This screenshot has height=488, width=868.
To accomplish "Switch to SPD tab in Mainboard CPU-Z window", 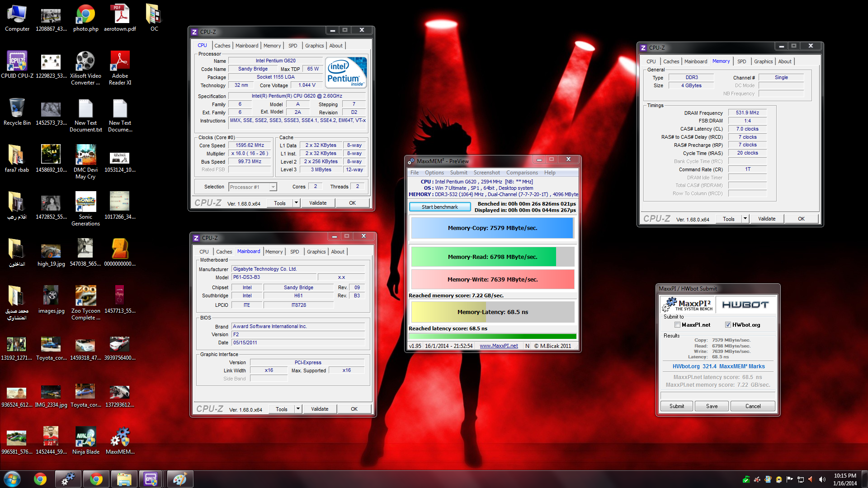I will [x=295, y=252].
